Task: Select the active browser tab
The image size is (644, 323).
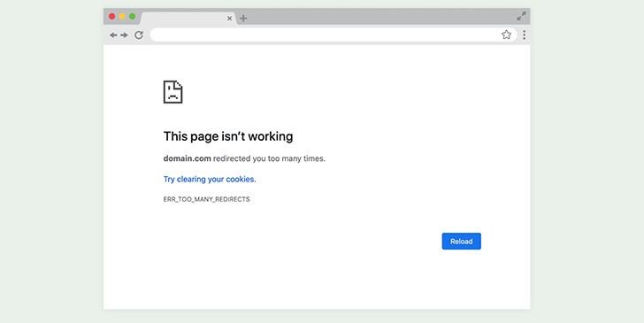Action: point(188,18)
